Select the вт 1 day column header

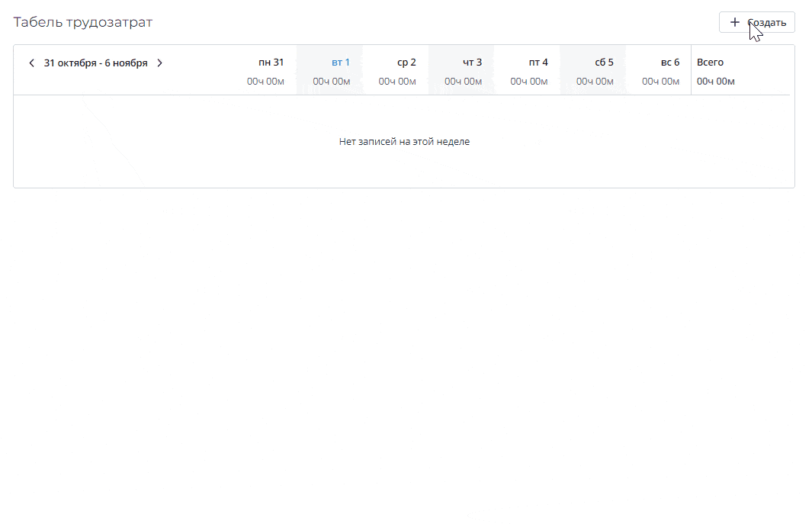pyautogui.click(x=341, y=63)
